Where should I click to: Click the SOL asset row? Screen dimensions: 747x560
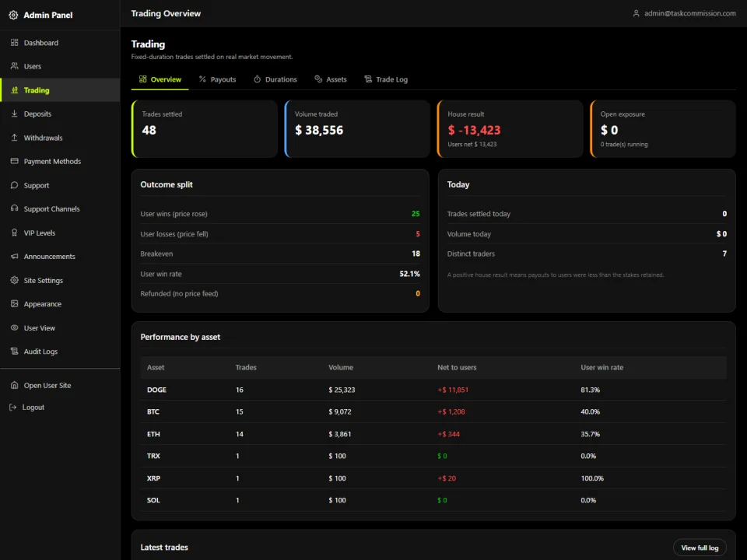tap(433, 500)
